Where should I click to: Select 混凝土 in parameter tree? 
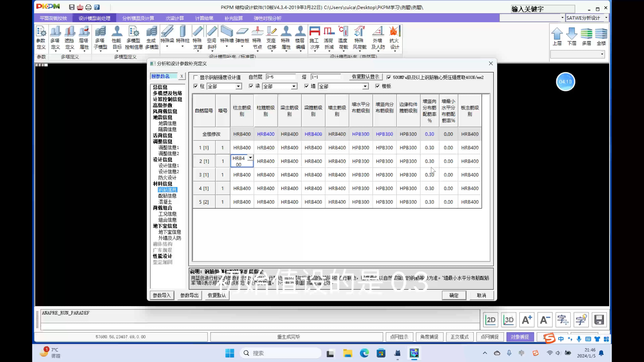pos(165,202)
